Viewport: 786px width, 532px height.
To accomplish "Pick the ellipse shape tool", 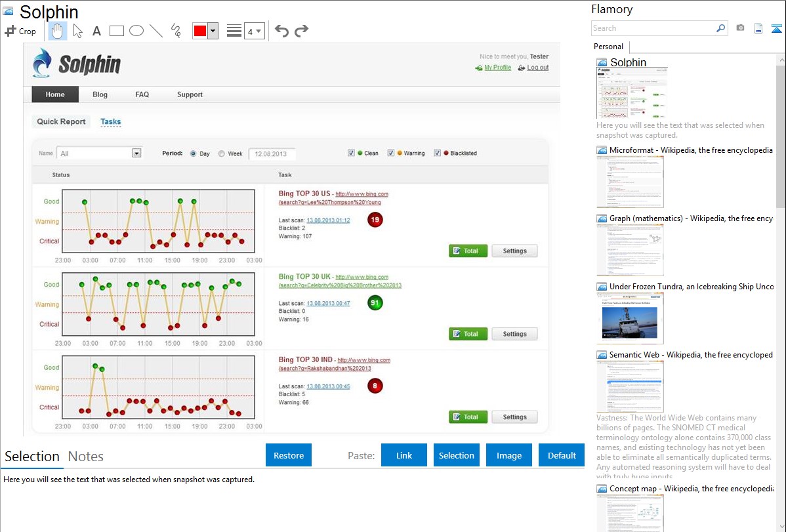I will coord(136,31).
